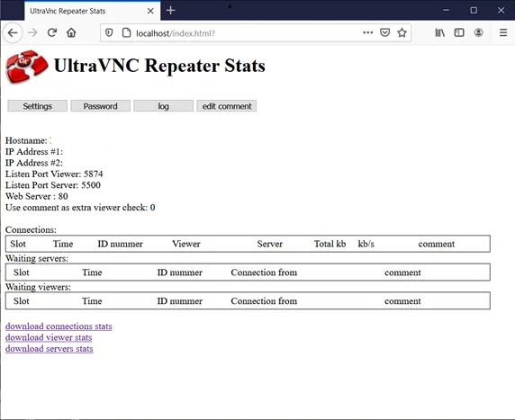This screenshot has height=420, width=515.
Task: Click Use comment as extra viewer check text
Action: 80,208
